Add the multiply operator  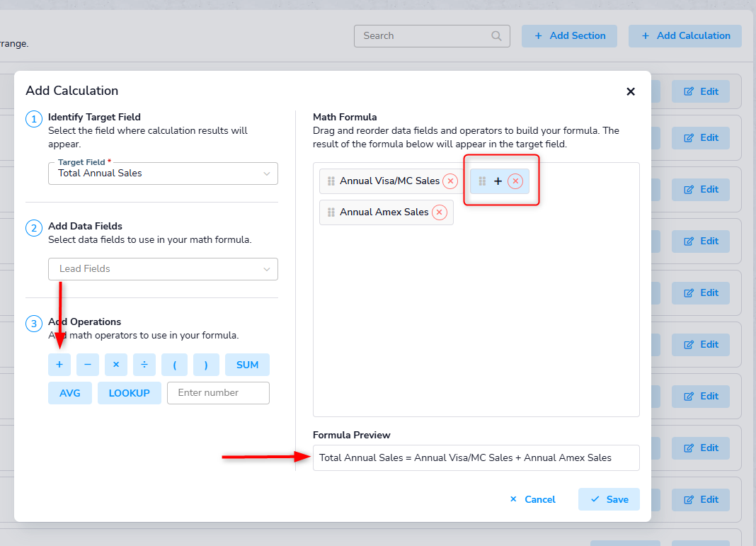(x=116, y=365)
